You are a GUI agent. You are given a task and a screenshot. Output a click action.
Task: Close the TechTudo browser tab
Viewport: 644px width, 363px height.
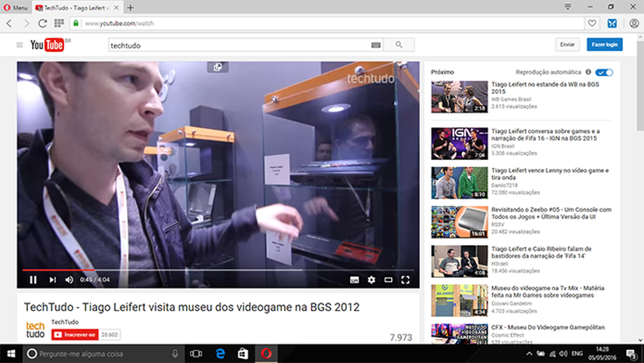tap(117, 7)
